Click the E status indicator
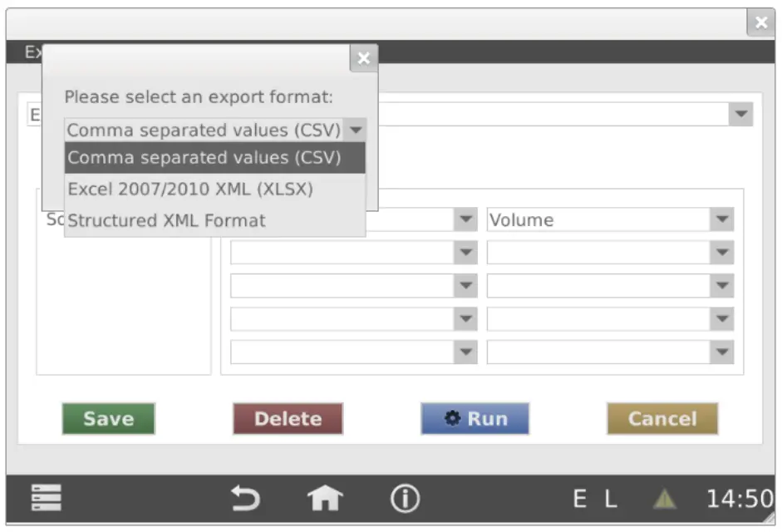This screenshot has height=532, width=782. (x=579, y=499)
